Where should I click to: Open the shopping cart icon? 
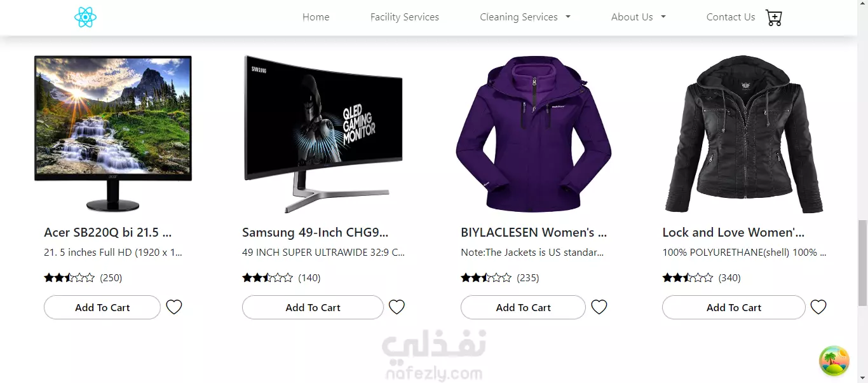pyautogui.click(x=773, y=18)
